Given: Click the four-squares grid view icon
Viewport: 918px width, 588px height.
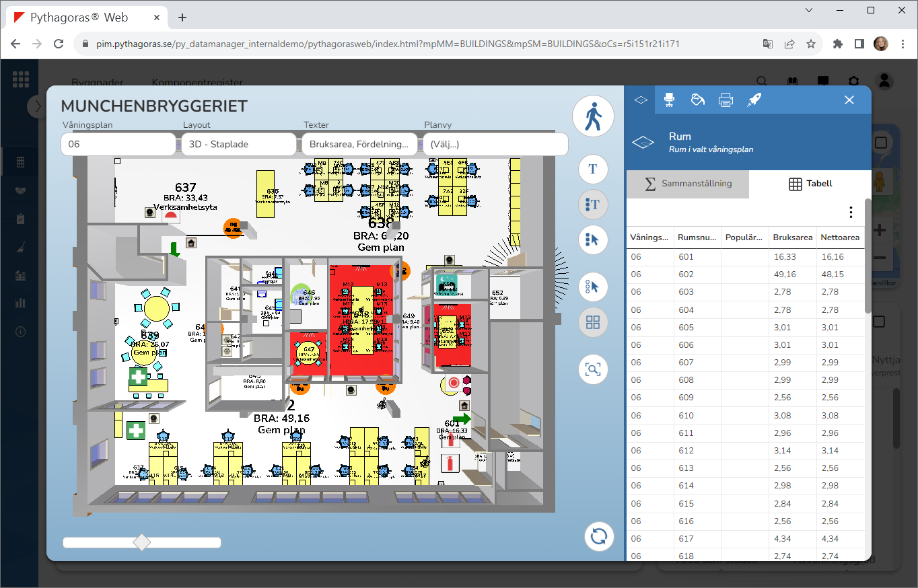Looking at the screenshot, I should point(593,322).
